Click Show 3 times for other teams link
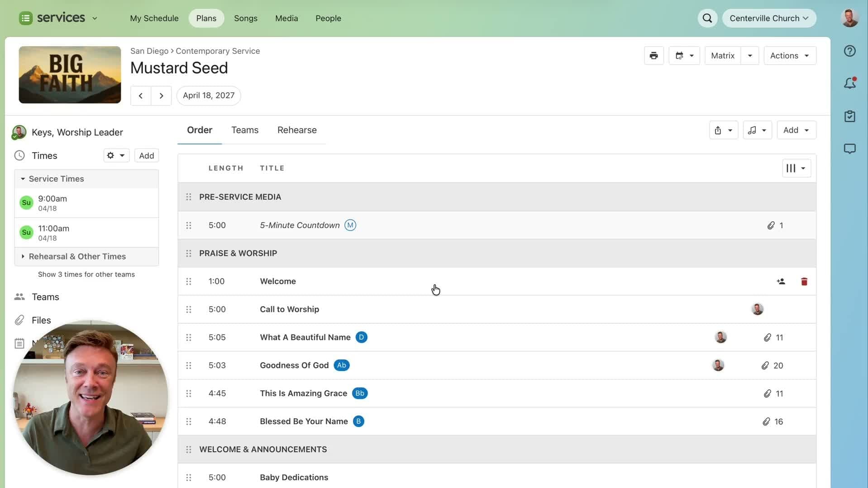 (x=86, y=274)
